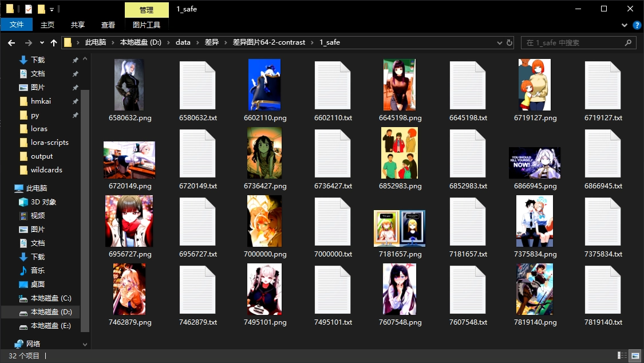Go up one folder level with the up arrow

54,43
